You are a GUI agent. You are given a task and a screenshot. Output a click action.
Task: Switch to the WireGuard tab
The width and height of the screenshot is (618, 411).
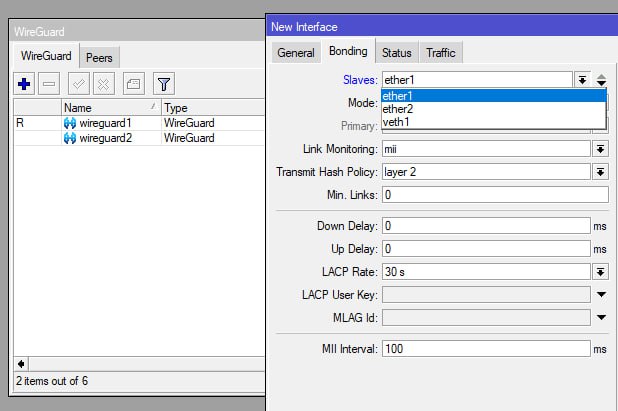pos(46,56)
